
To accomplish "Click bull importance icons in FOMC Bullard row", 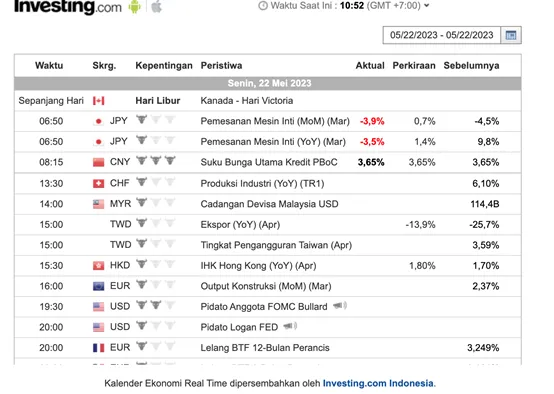I will pos(156,305).
